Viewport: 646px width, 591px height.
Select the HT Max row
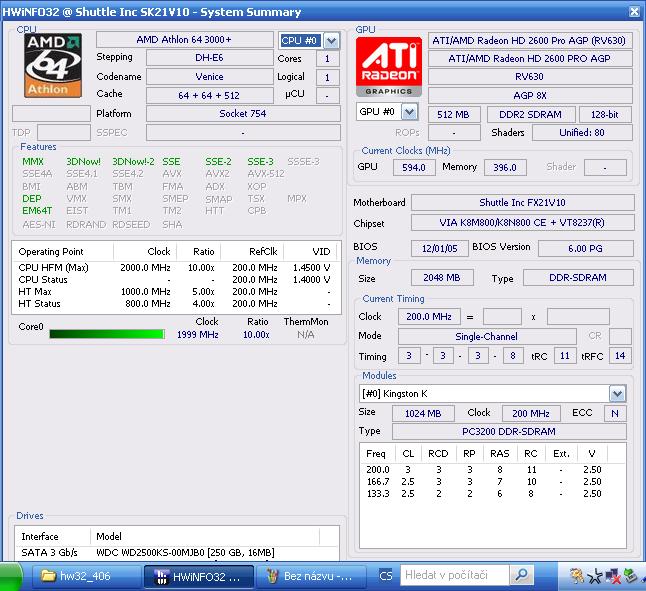click(x=176, y=292)
